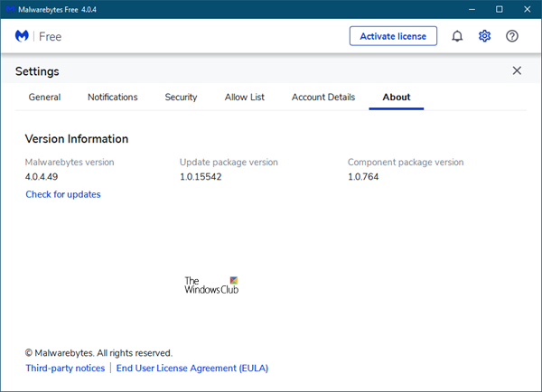Click the Free edition label
The image size is (542, 392).
click(50, 37)
